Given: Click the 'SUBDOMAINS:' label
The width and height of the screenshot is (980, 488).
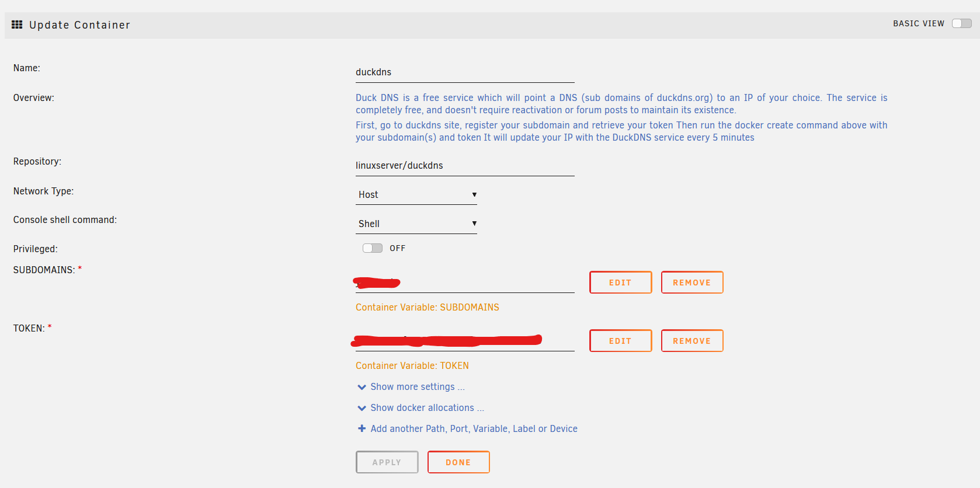Looking at the screenshot, I should pyautogui.click(x=44, y=270).
